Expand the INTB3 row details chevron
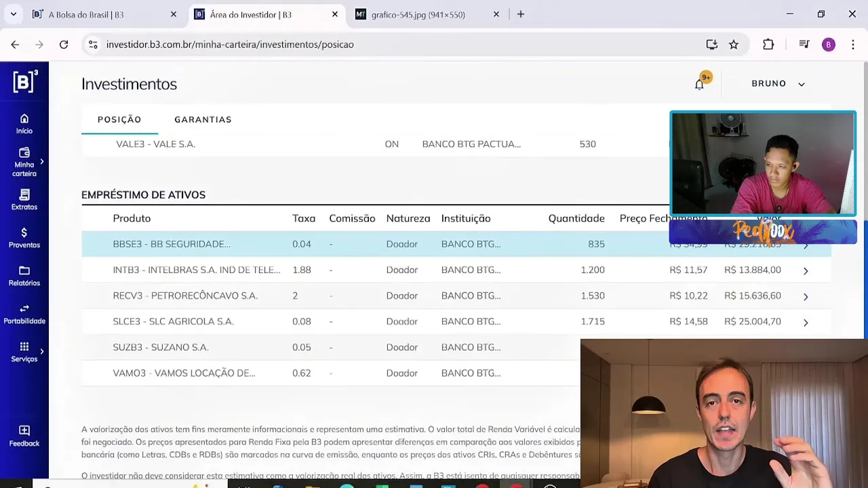 [806, 270]
